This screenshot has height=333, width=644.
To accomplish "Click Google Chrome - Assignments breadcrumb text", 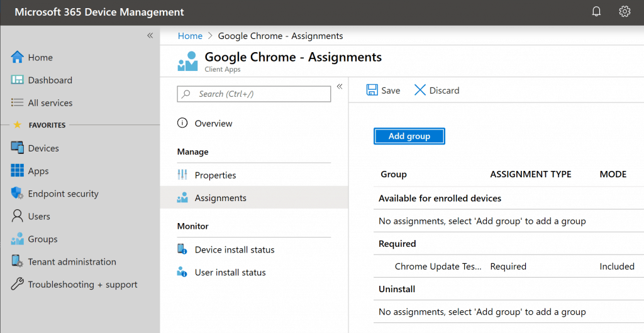I will [280, 36].
